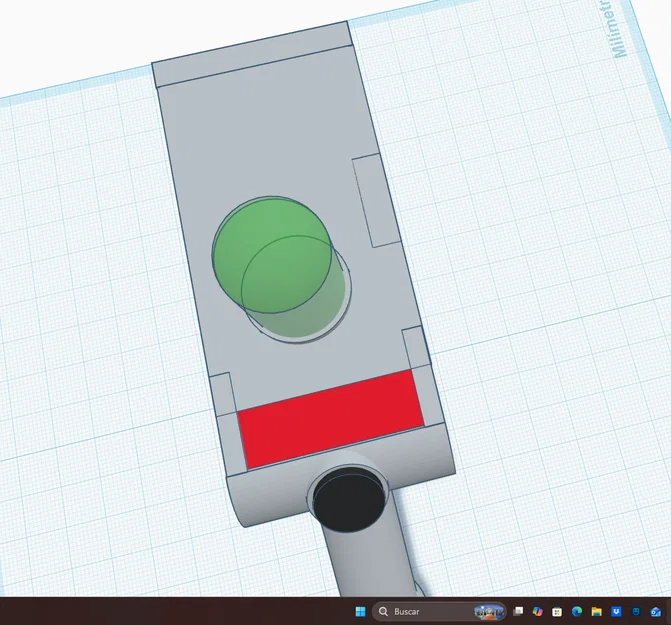This screenshot has height=625, width=671.
Task: Select the red rectangular shape
Action: click(331, 419)
